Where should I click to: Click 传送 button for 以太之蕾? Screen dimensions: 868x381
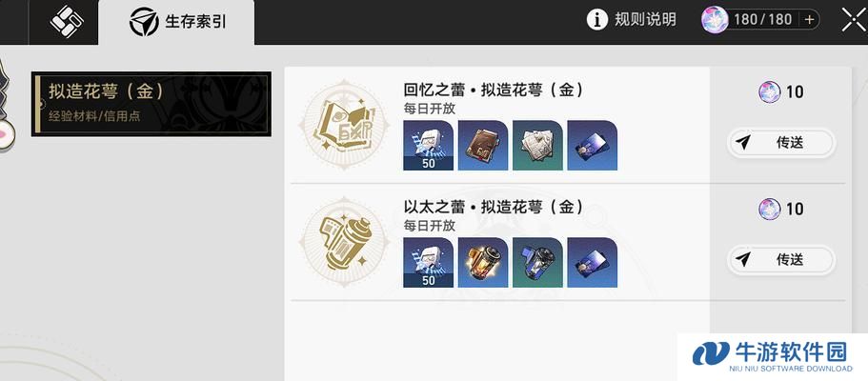[x=780, y=259]
